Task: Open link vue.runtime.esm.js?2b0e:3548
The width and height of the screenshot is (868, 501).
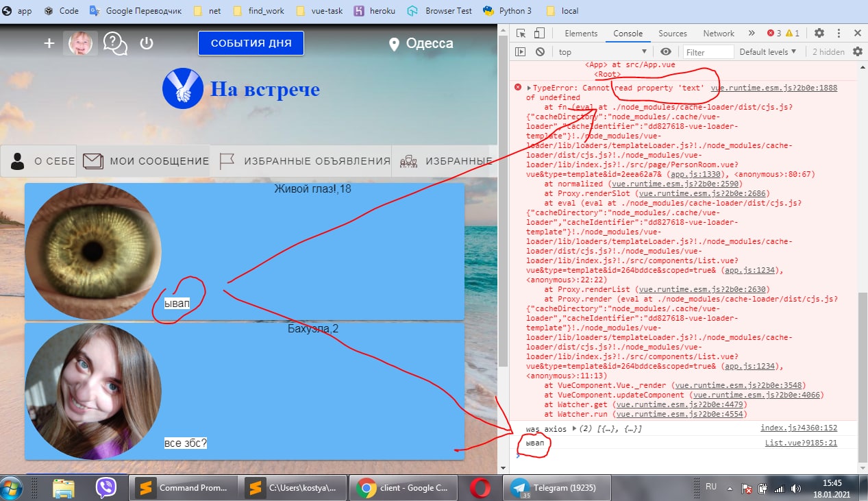Action: coord(740,385)
